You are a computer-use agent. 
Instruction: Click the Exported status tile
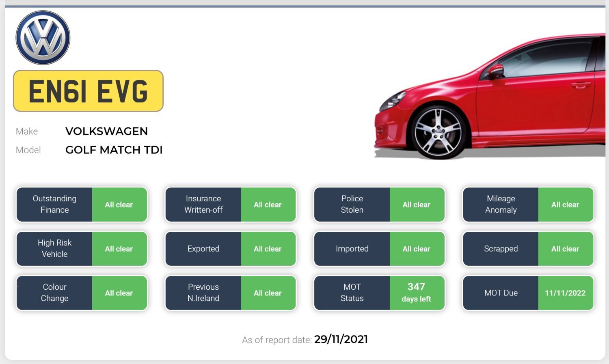[x=230, y=249]
